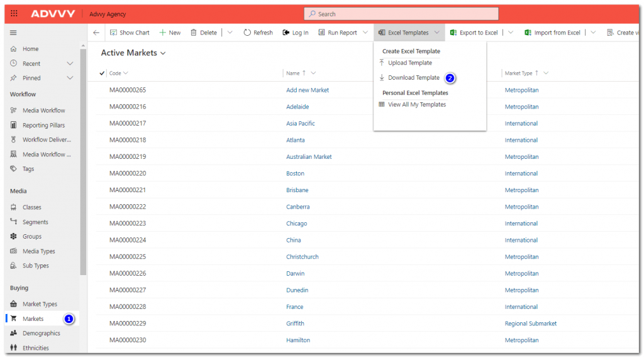This screenshot has height=358, width=644.
Task: Select Upload Template menu item
Action: (409, 63)
